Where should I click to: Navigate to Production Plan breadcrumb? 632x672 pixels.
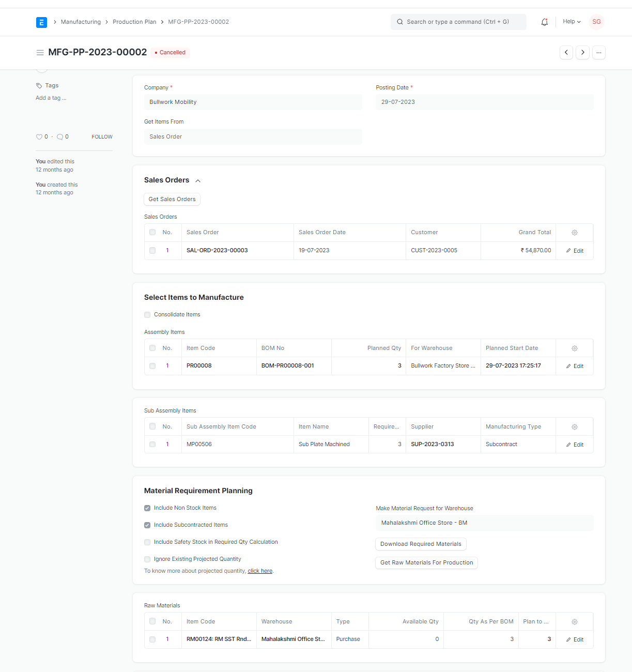point(134,22)
